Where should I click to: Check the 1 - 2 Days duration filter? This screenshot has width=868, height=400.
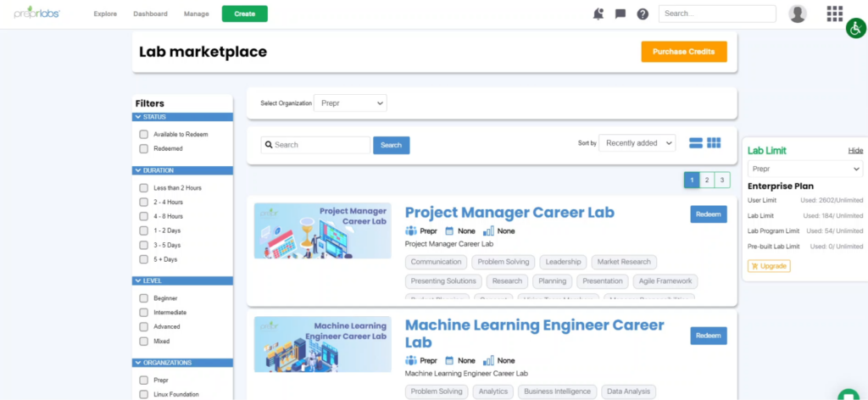coord(144,231)
